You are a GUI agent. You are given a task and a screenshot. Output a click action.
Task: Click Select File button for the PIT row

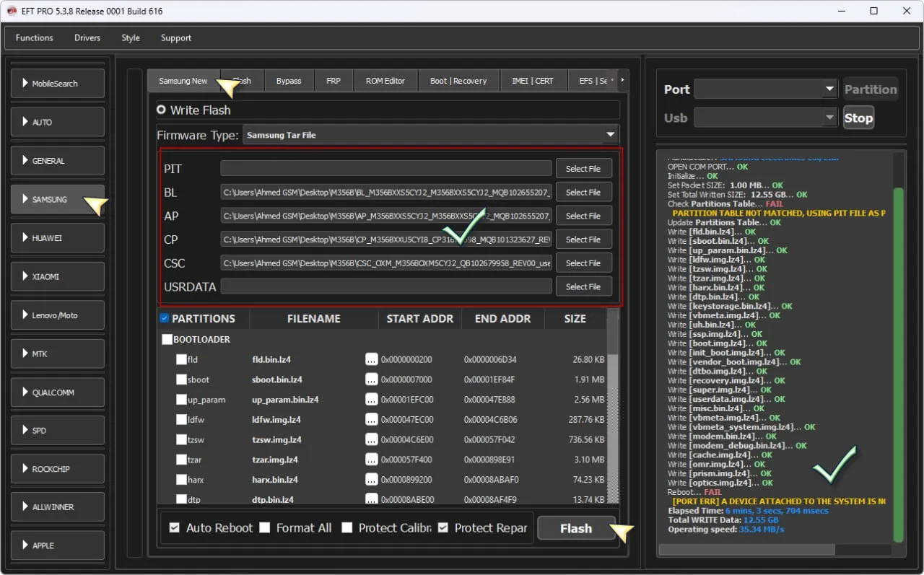[x=583, y=169]
